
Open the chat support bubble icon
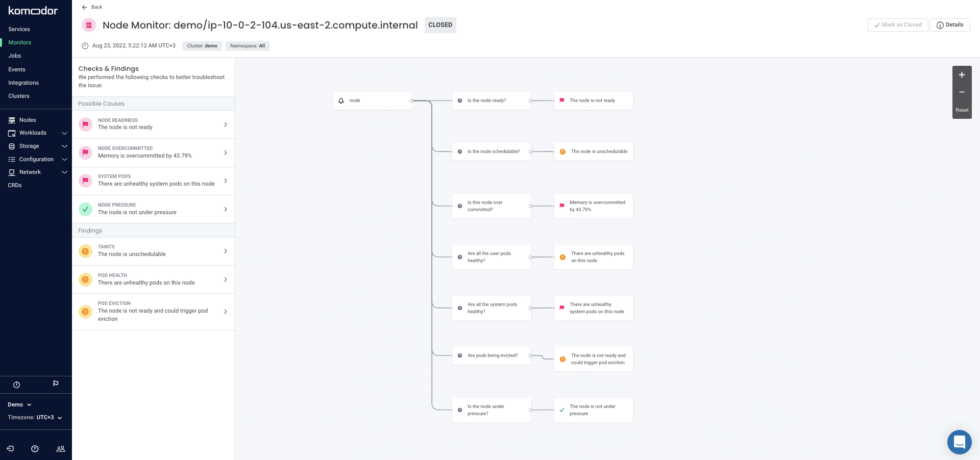click(x=959, y=442)
